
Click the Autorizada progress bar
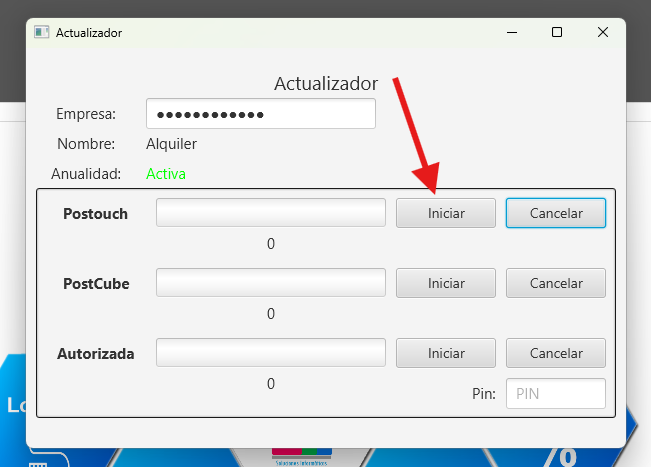(270, 353)
